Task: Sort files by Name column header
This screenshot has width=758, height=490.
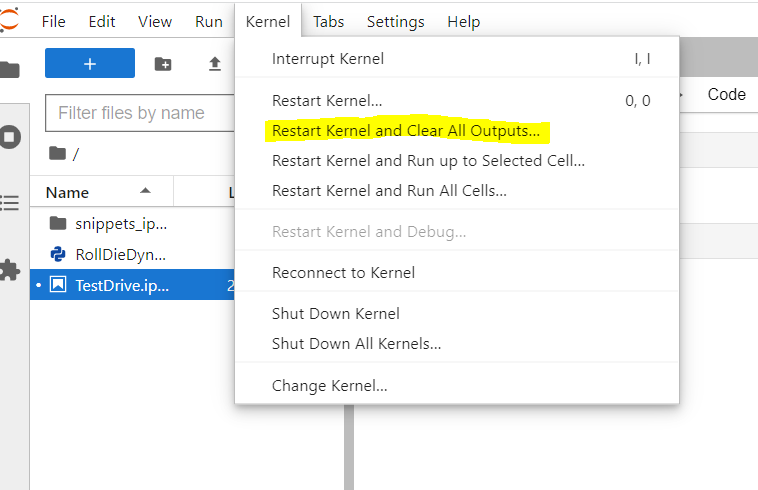Action: [x=68, y=192]
